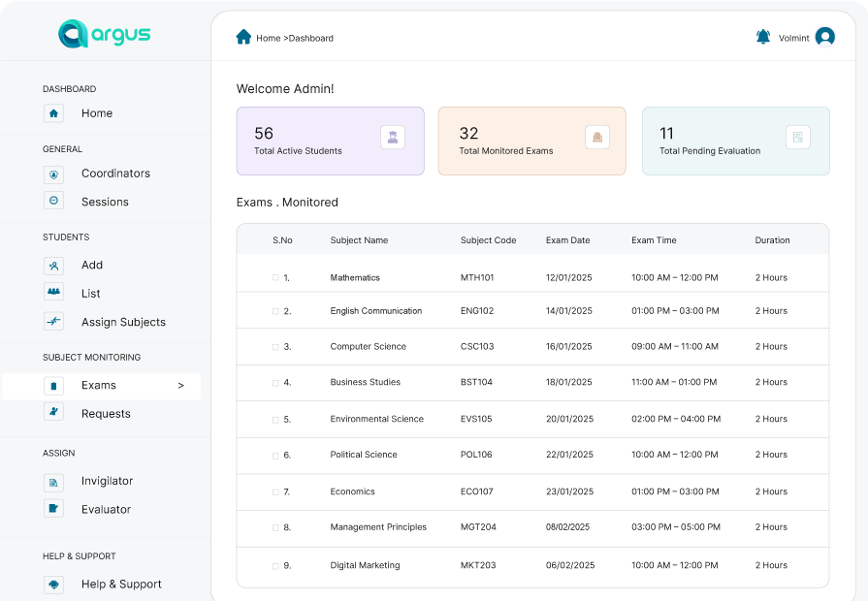Open the Invigilator menu item
This screenshot has height=601, width=868.
pyautogui.click(x=107, y=481)
